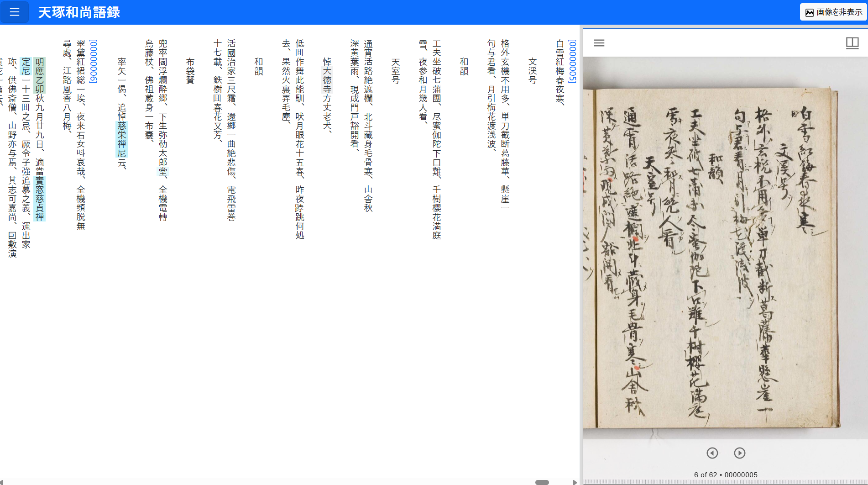The height and width of the screenshot is (485, 868).
Task: Click the 画像を非表示 hide image button
Action: click(x=833, y=12)
